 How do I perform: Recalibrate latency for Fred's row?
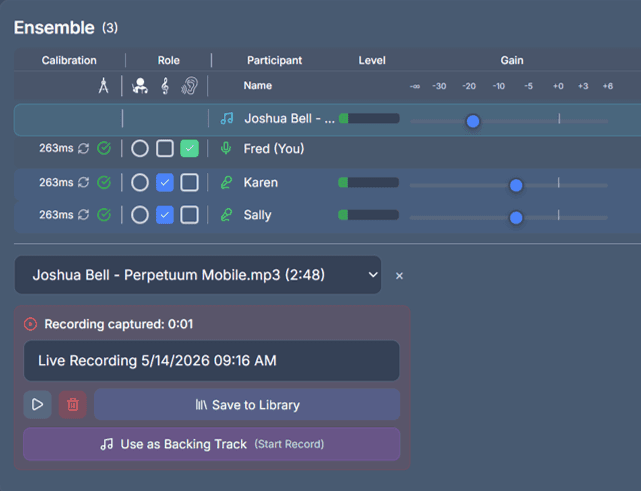83,148
